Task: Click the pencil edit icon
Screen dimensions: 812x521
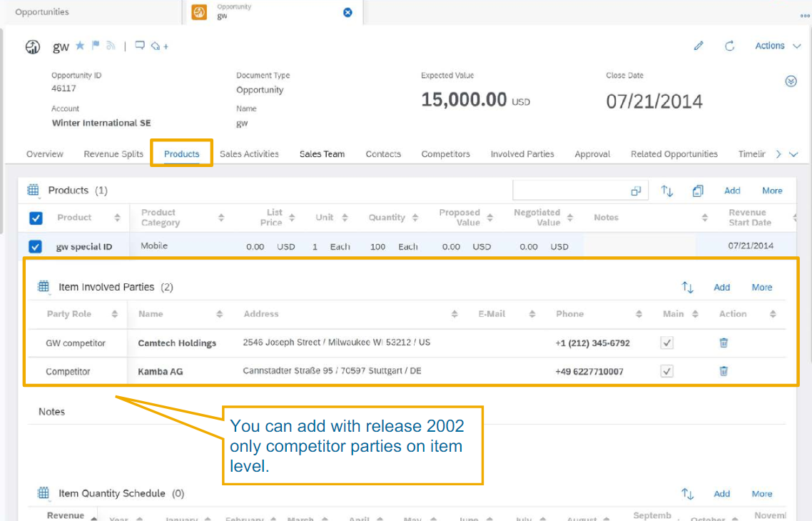Action: [699, 46]
